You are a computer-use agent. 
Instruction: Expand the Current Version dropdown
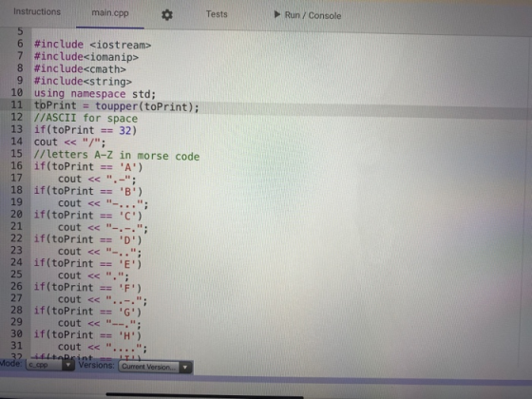pyautogui.click(x=156, y=367)
